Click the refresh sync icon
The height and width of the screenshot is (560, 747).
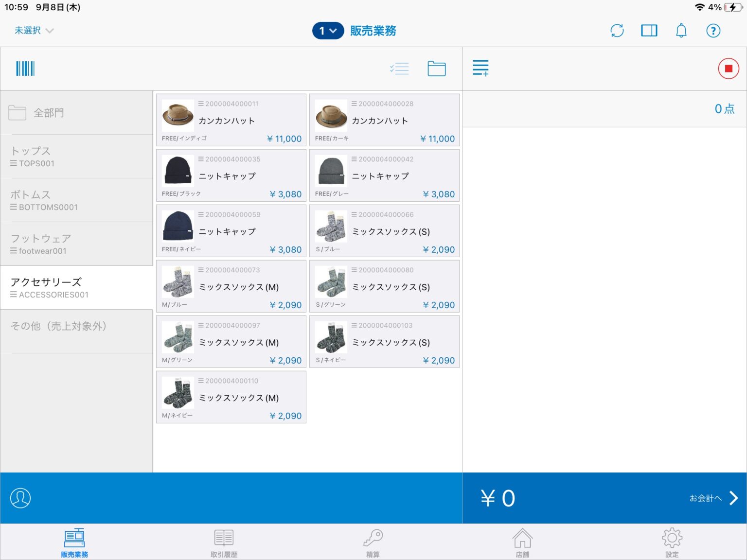click(617, 31)
